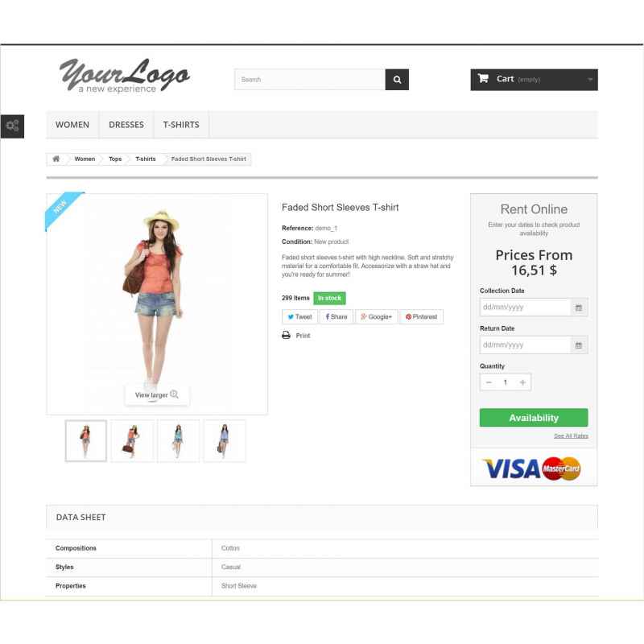Screen dimensions: 644x644
Task: Increase quantity with plus button
Action: (x=522, y=382)
